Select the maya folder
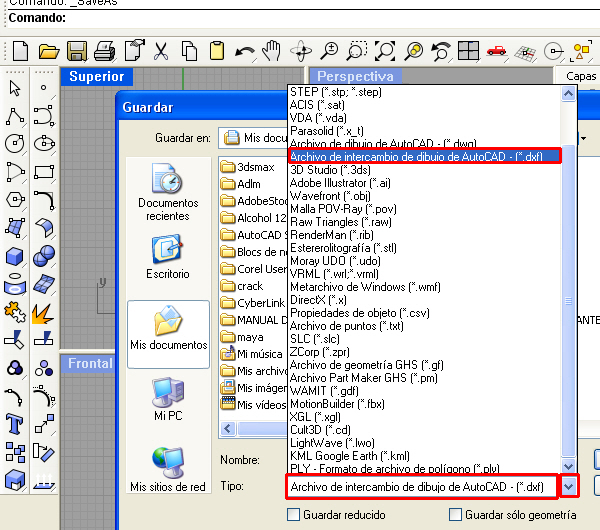Viewport: 600px width, 530px height. click(x=242, y=337)
